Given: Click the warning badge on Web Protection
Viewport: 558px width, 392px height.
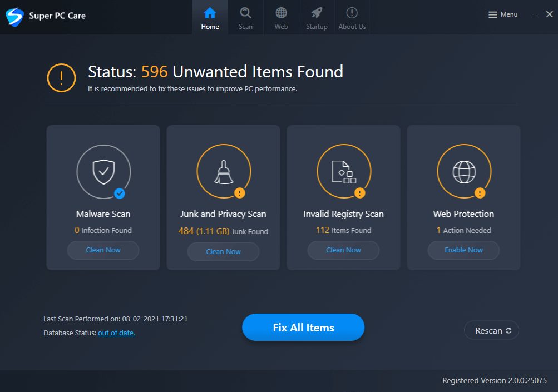Looking at the screenshot, I should pos(480,193).
